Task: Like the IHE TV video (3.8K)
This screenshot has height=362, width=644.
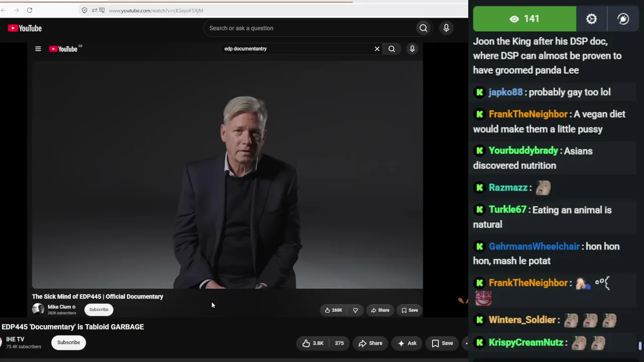Action: coord(312,343)
